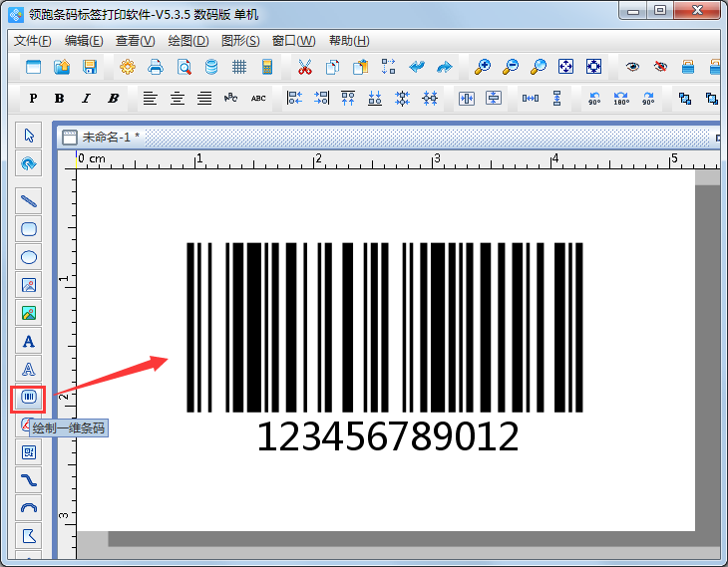This screenshot has height=567, width=728.
Task: Switch to the 未命名-1 document tab
Action: click(109, 137)
